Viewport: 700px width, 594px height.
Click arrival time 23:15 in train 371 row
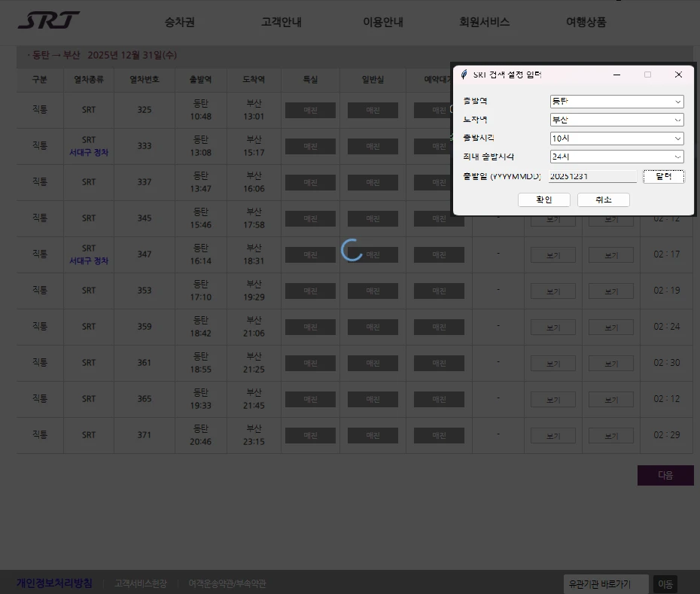254,442
